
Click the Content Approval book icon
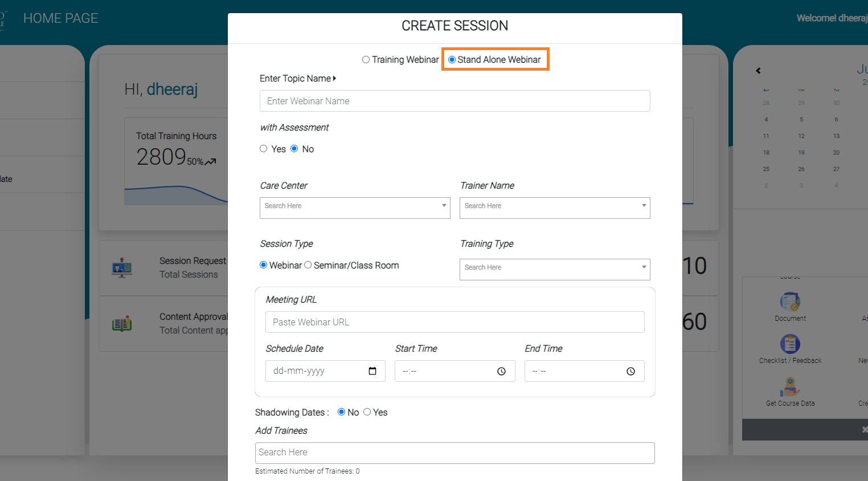pos(122,323)
